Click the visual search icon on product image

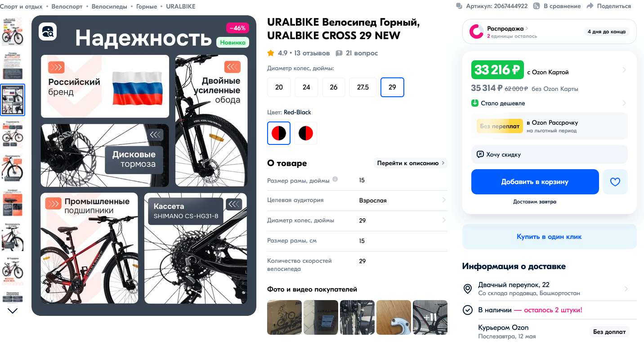[x=48, y=31]
